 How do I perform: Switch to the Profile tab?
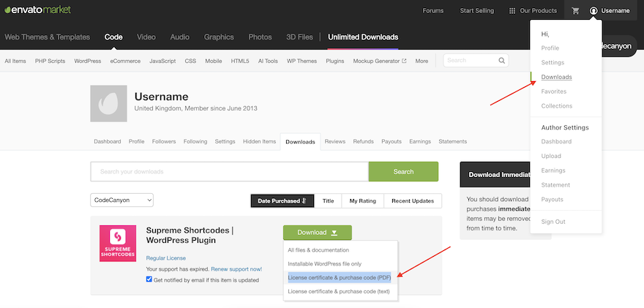click(x=136, y=141)
